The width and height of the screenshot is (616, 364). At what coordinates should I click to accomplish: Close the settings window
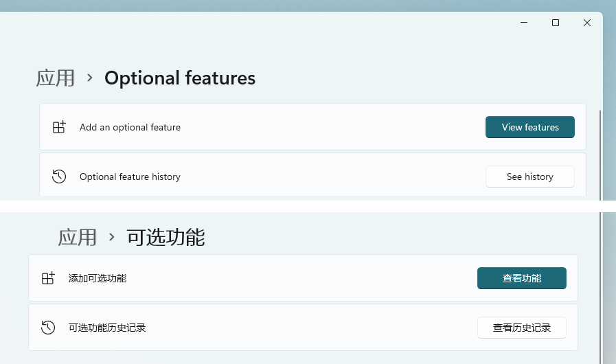[x=587, y=23]
